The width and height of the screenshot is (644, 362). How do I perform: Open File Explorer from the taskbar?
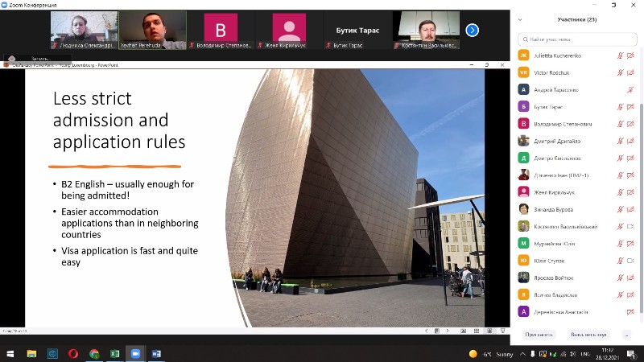[x=32, y=353]
